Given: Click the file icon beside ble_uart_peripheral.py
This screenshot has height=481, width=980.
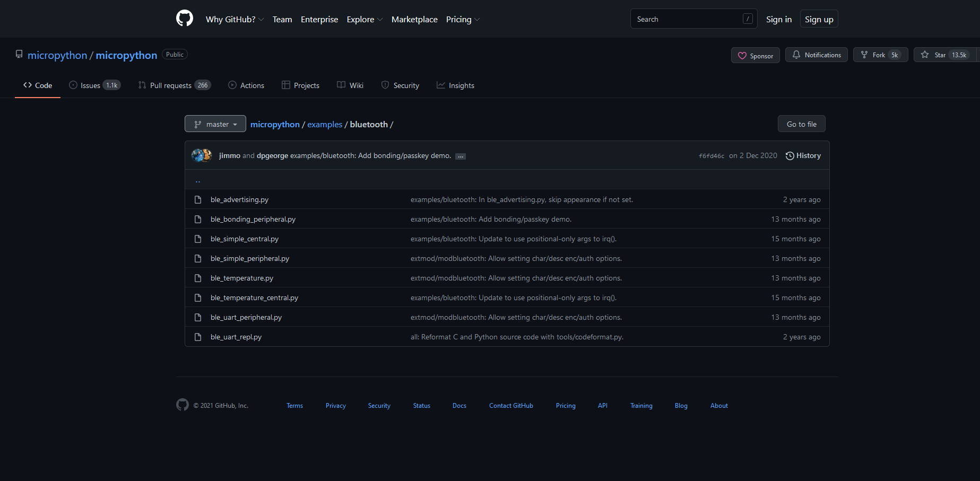Looking at the screenshot, I should pyautogui.click(x=198, y=317).
